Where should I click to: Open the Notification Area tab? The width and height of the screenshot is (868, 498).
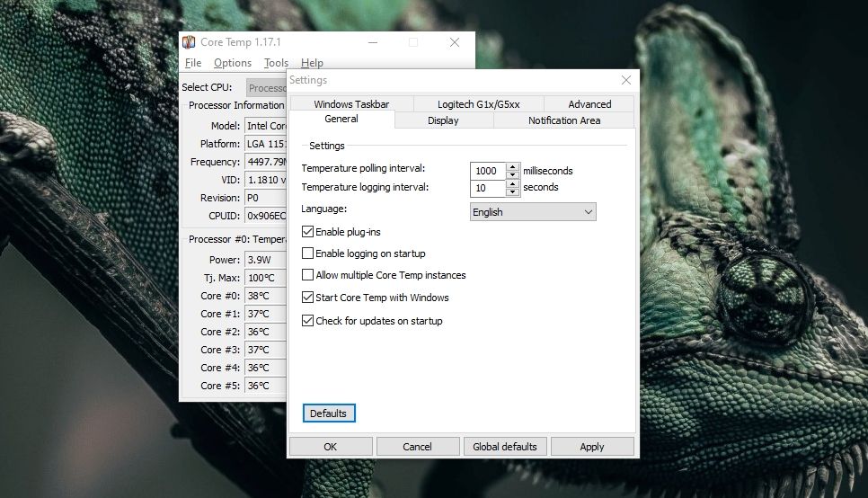click(564, 120)
